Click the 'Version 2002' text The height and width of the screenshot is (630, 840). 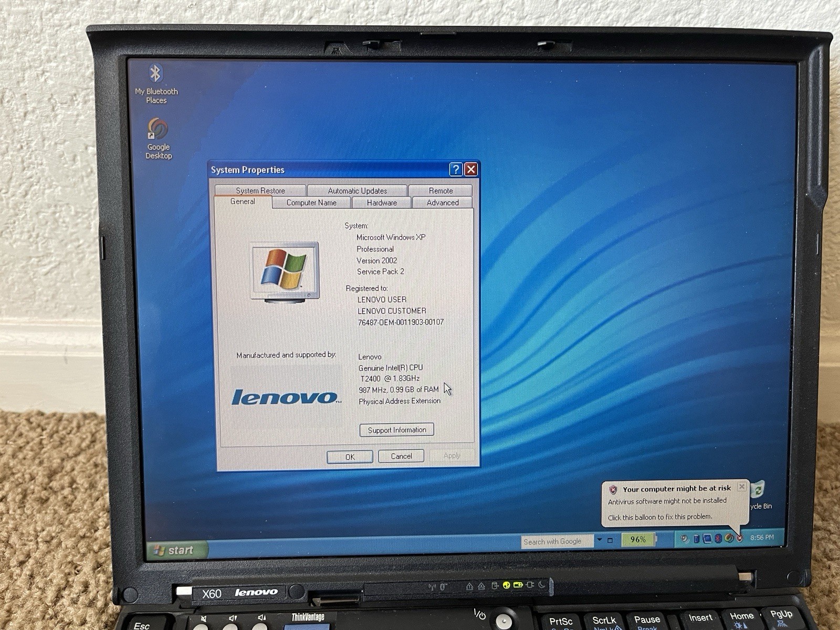377,260
